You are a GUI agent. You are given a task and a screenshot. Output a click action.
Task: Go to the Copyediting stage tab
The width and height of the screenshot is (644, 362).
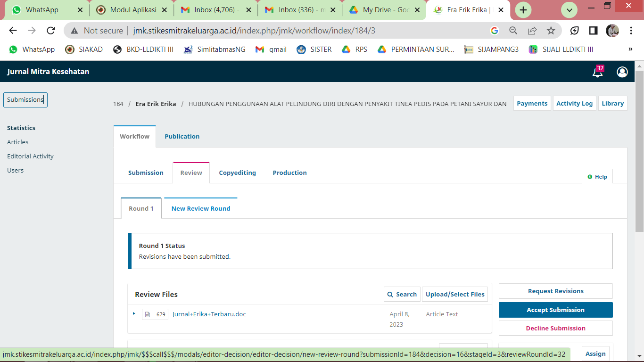[237, 173]
